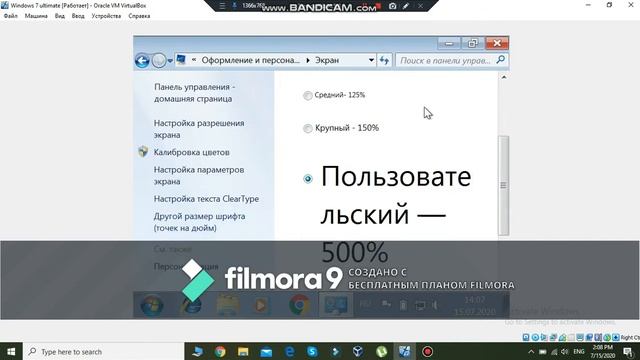Open the Bandicam bar hamburger menu

click(222, 6)
